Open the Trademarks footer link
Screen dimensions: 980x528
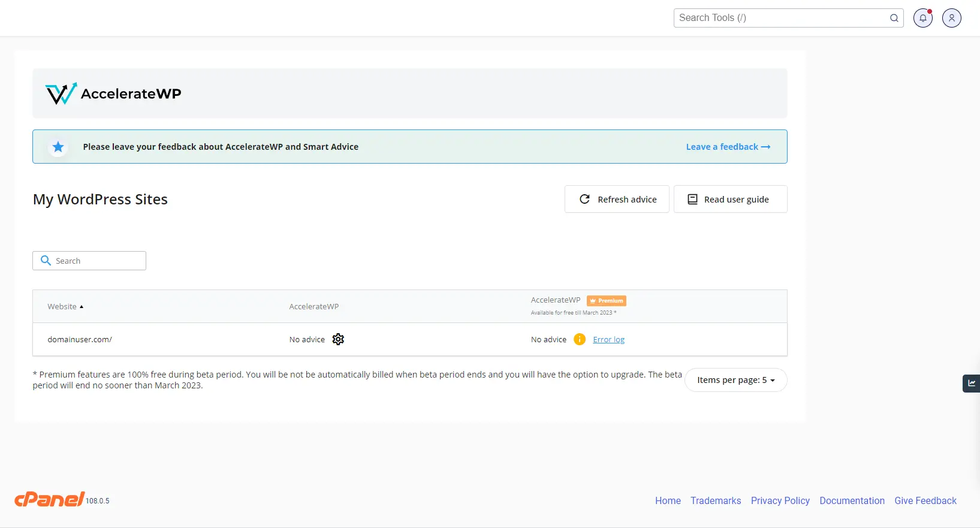[x=716, y=500]
